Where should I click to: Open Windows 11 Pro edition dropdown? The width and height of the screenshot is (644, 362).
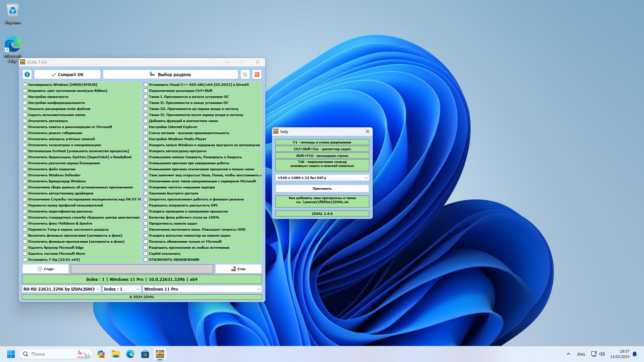pos(202,289)
